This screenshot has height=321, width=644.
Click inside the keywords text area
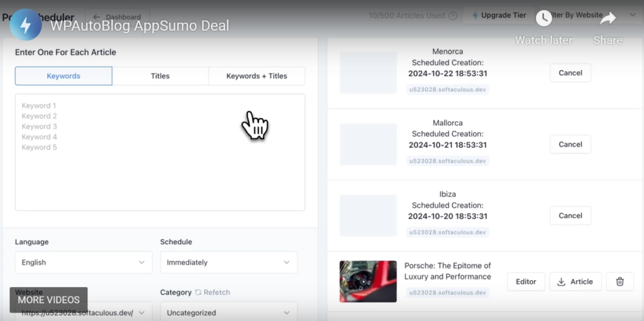(x=160, y=152)
